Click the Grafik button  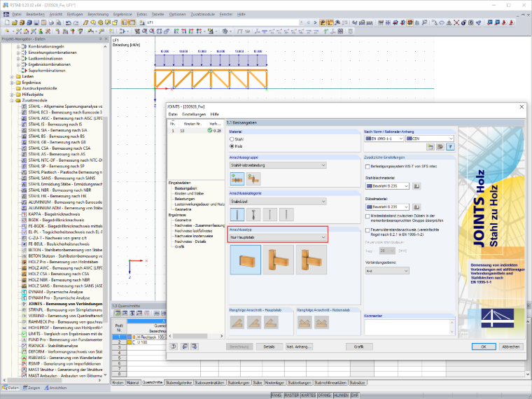pyautogui.click(x=359, y=346)
